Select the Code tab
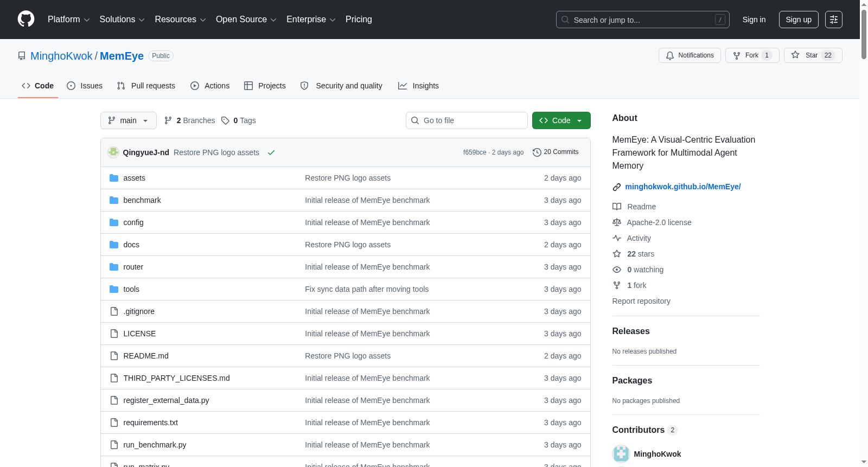Screen dimensions: 868x467 [38, 86]
